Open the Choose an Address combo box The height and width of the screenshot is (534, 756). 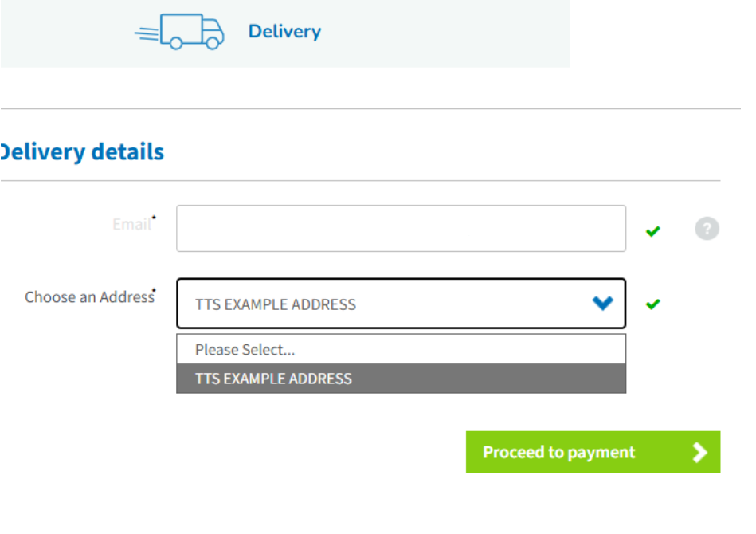(382, 304)
